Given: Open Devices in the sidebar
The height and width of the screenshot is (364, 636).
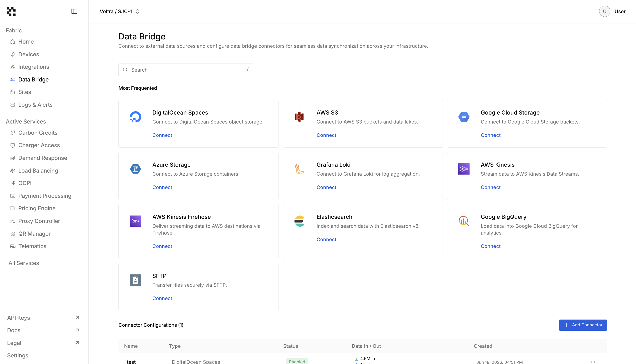Looking at the screenshot, I should (x=29, y=54).
